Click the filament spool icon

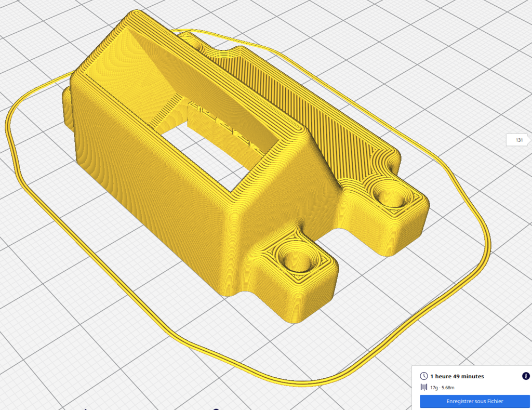pyautogui.click(x=424, y=387)
